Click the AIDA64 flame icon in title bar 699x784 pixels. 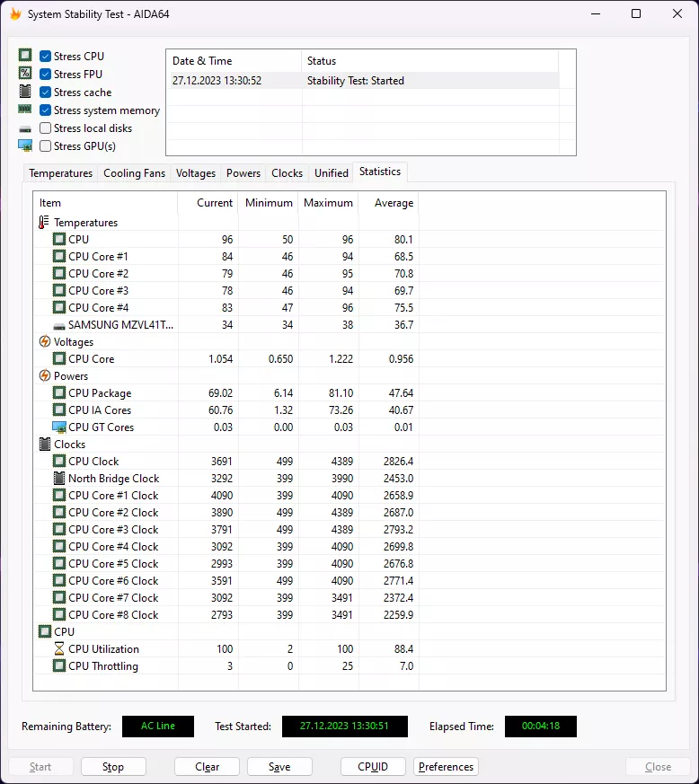[x=15, y=14]
